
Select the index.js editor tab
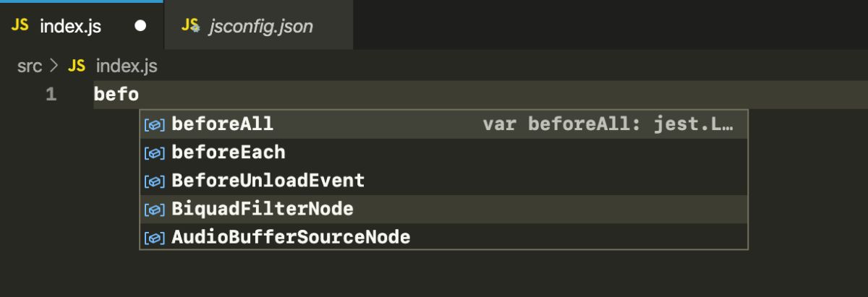[x=70, y=27]
